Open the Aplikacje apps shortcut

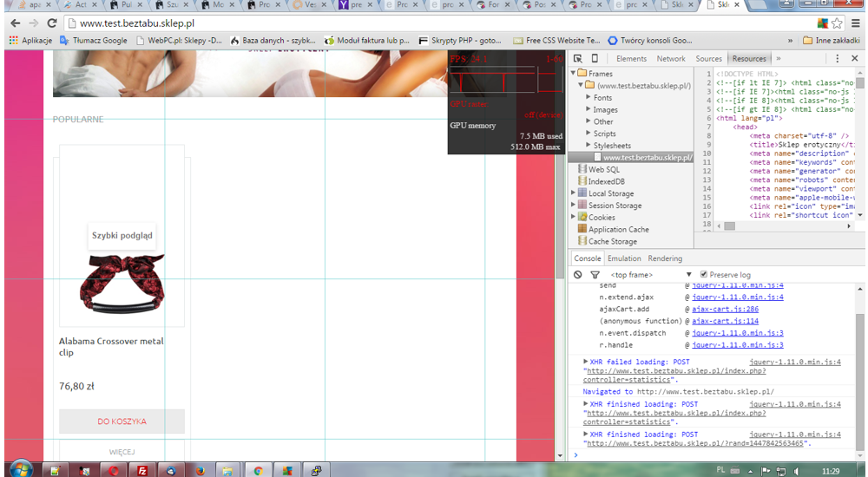coord(30,41)
